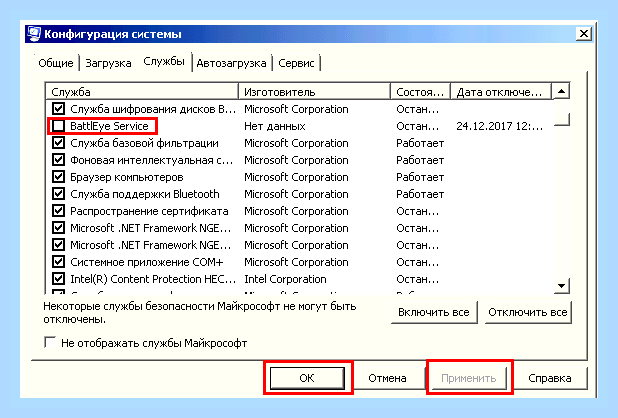Switch to the Общие tab
Viewport: 618px width, 418px height.
coord(56,63)
